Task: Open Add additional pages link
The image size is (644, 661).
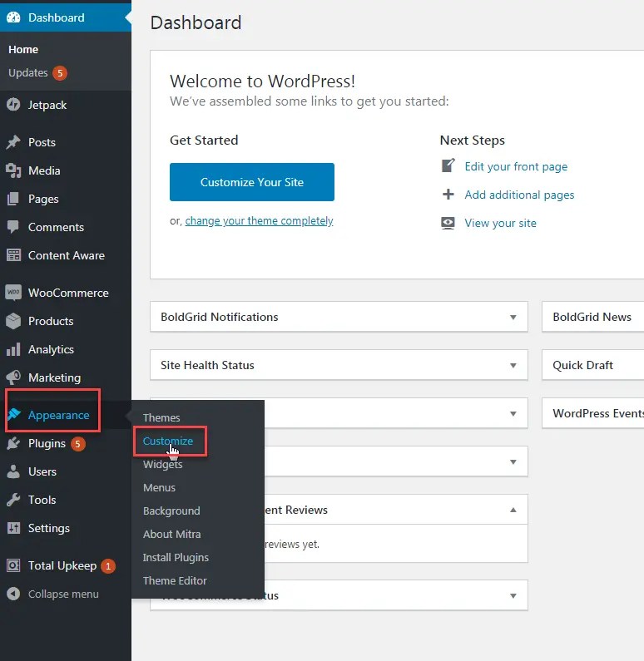Action: tap(519, 195)
